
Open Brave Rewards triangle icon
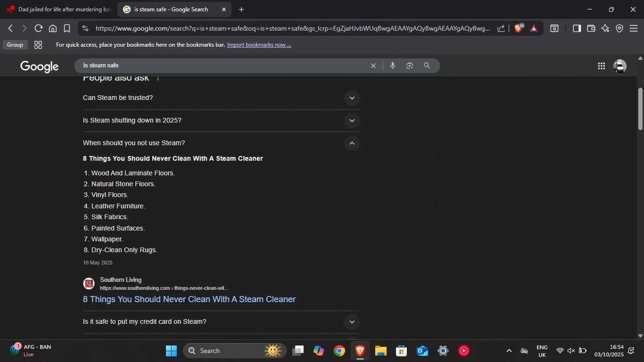click(x=533, y=28)
